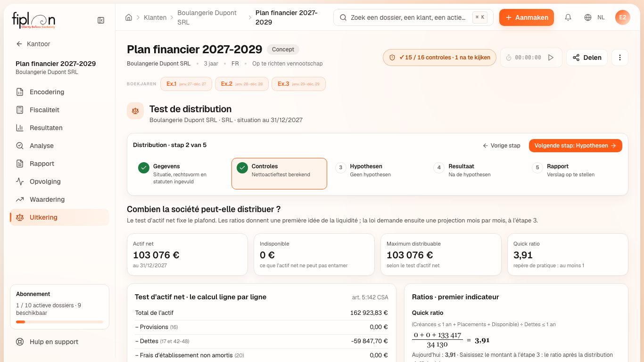Open Opvolging in sidebar
Screen dimensions: 644x362
pyautogui.click(x=59, y=181)
